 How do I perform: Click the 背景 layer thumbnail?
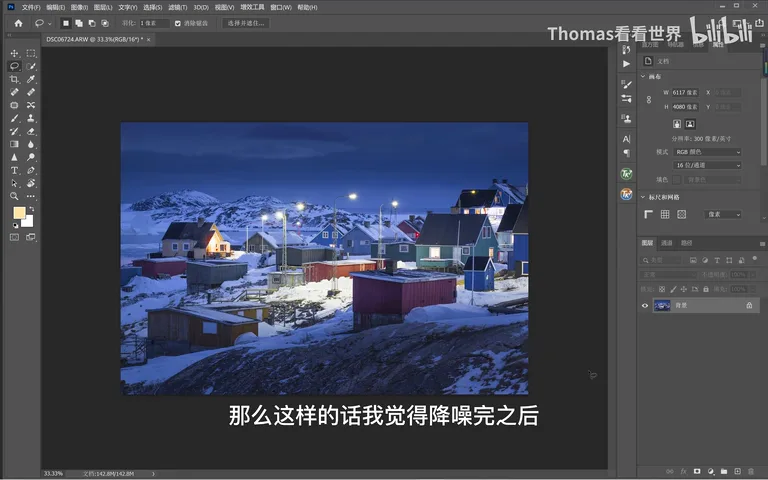tap(662, 306)
